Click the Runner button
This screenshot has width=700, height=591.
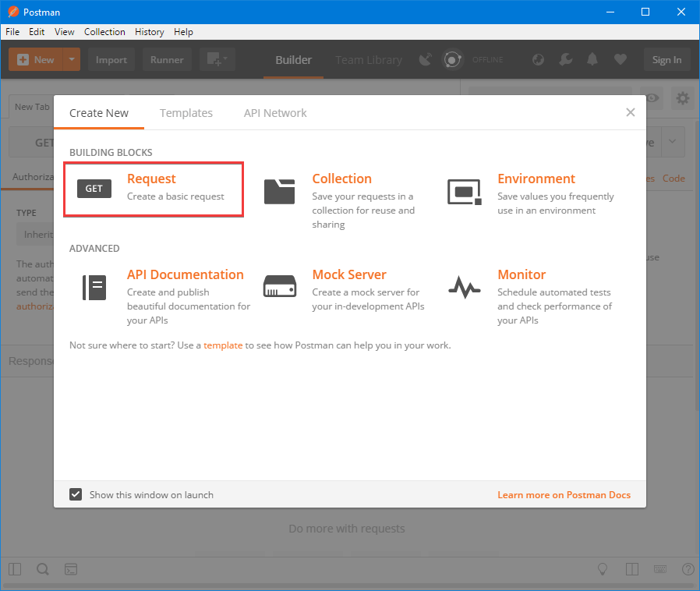(167, 59)
